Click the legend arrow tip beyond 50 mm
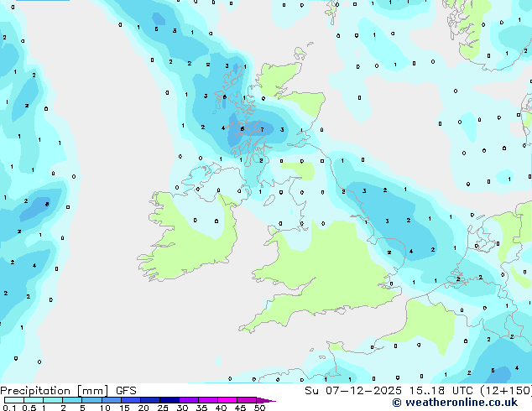This screenshot has height=411, width=532. 266,400
